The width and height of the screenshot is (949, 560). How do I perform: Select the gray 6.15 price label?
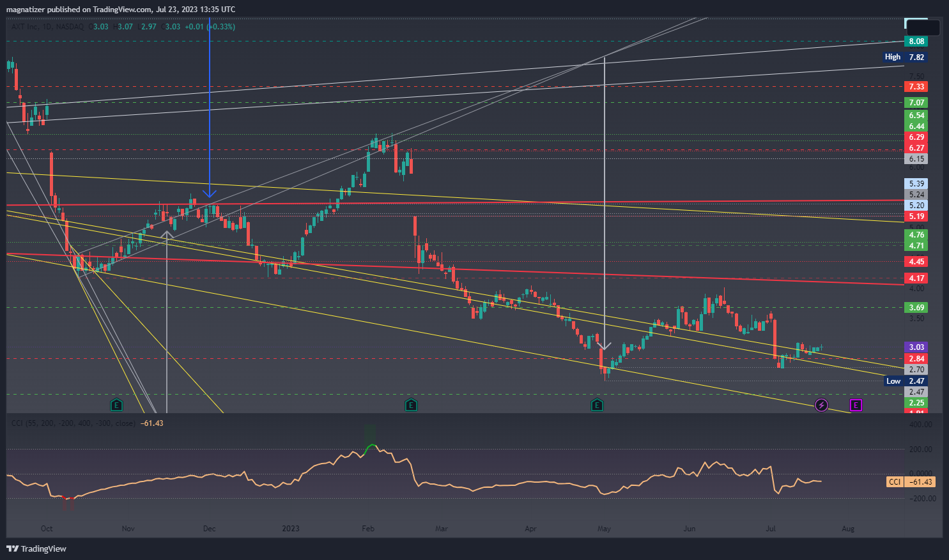[916, 159]
